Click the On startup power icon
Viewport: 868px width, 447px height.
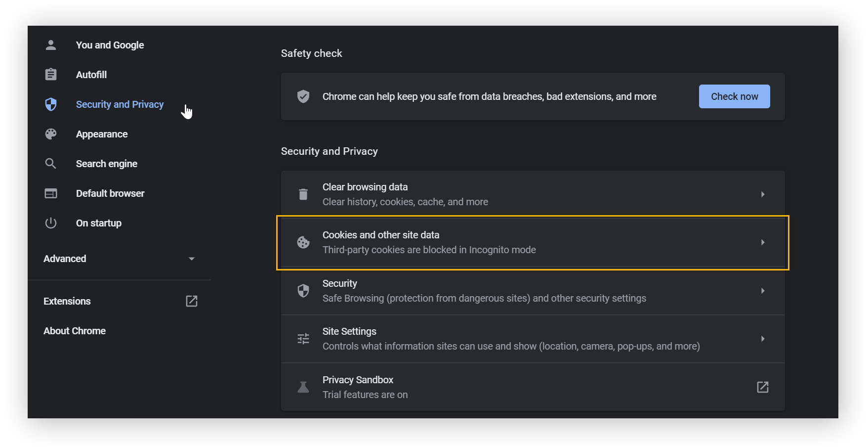pos(51,223)
